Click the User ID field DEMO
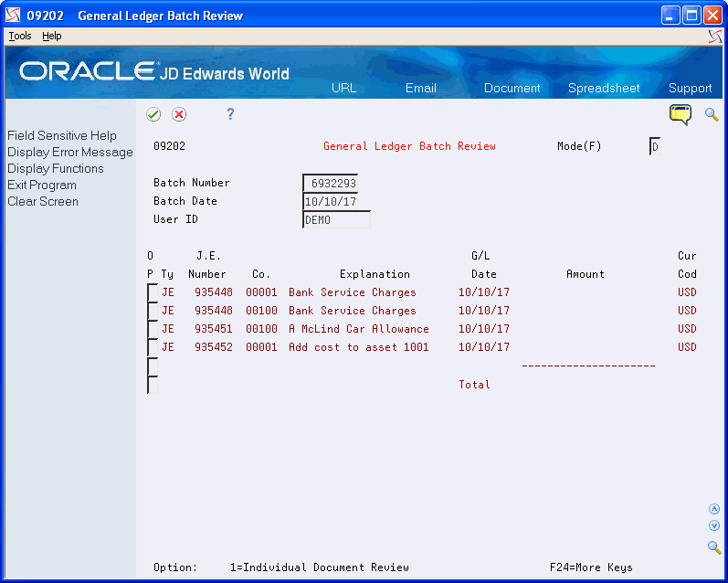Image resolution: width=728 pixels, height=583 pixels. 337,219
